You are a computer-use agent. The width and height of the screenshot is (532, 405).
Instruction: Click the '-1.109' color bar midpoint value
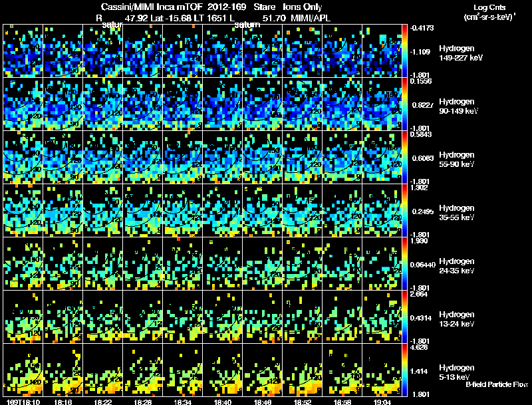pos(420,52)
